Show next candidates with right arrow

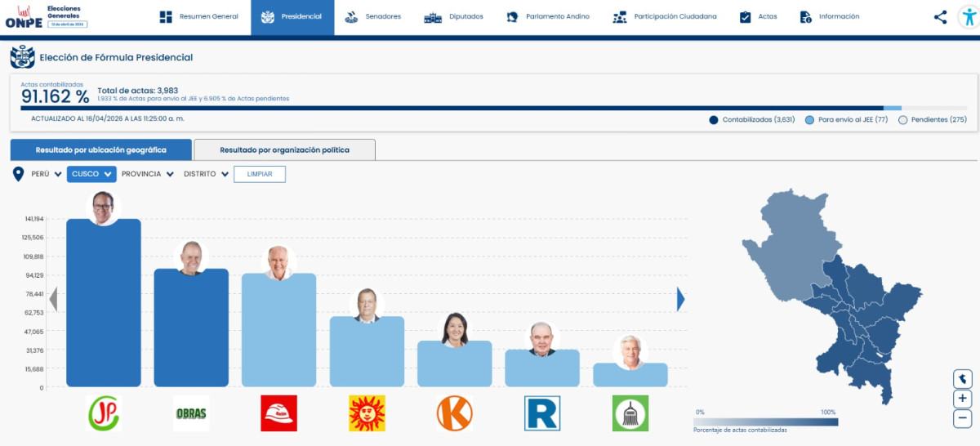(x=681, y=300)
